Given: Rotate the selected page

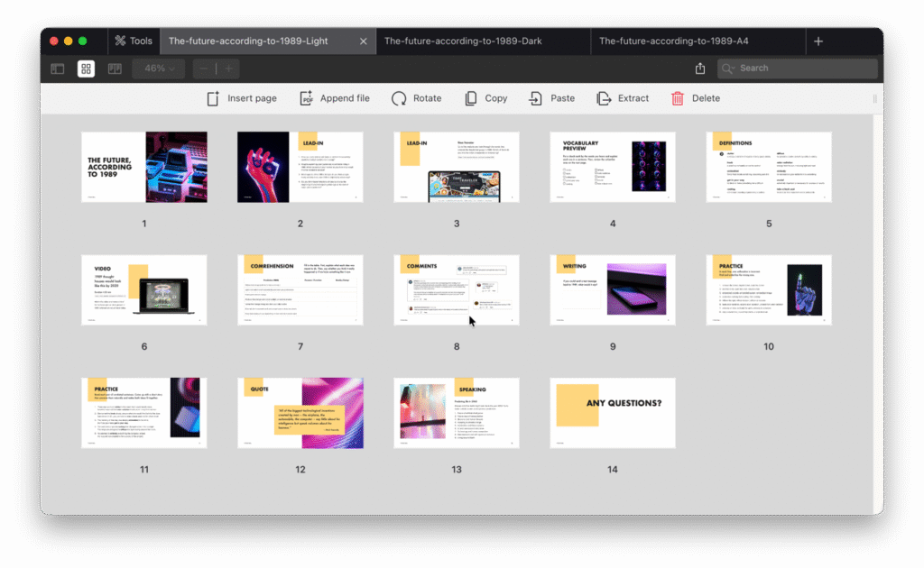Looking at the screenshot, I should 399,98.
